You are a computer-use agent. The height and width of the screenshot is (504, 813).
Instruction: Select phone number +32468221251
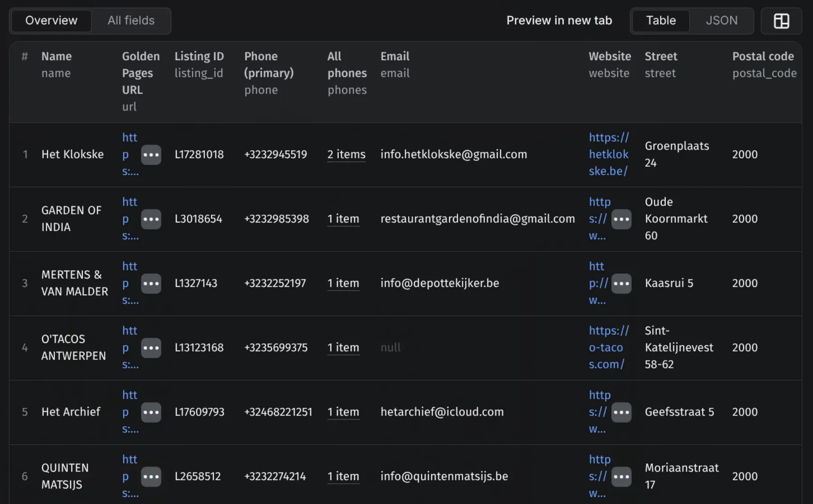click(x=278, y=412)
